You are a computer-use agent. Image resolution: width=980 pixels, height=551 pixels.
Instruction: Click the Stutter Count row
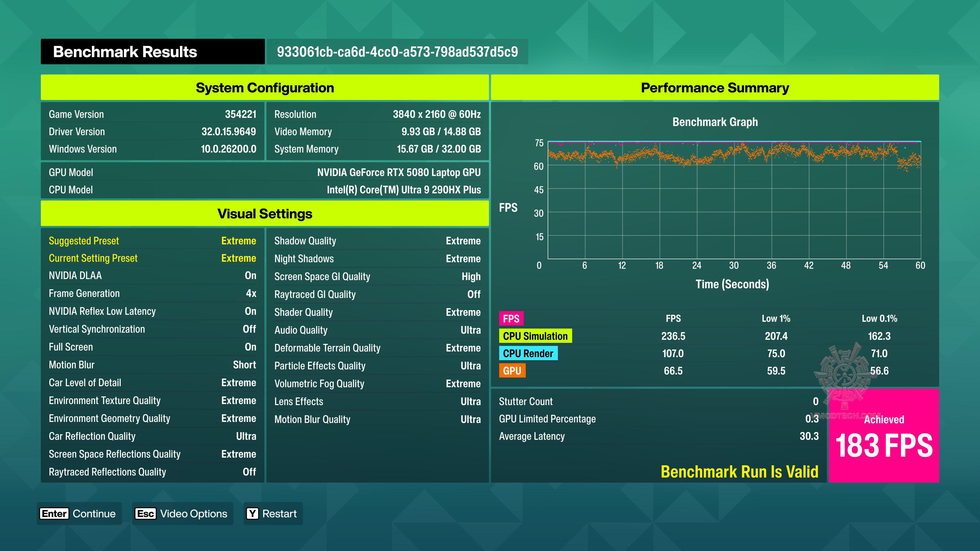pyautogui.click(x=658, y=402)
